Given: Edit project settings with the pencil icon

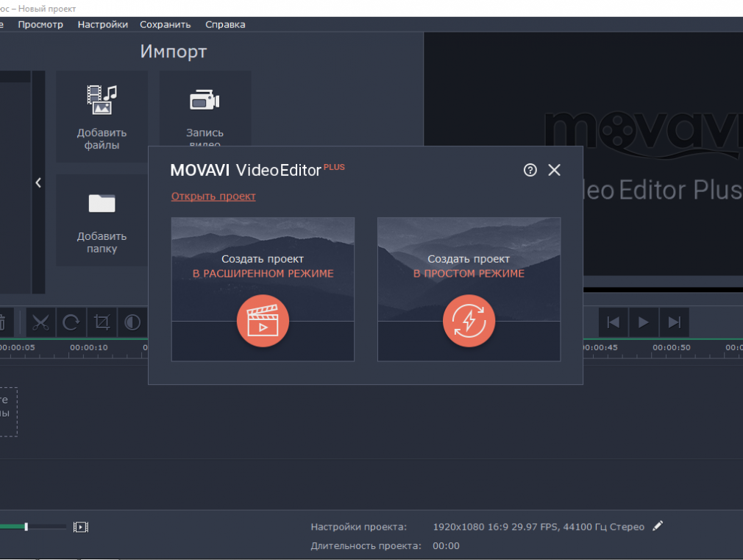Looking at the screenshot, I should tap(658, 526).
